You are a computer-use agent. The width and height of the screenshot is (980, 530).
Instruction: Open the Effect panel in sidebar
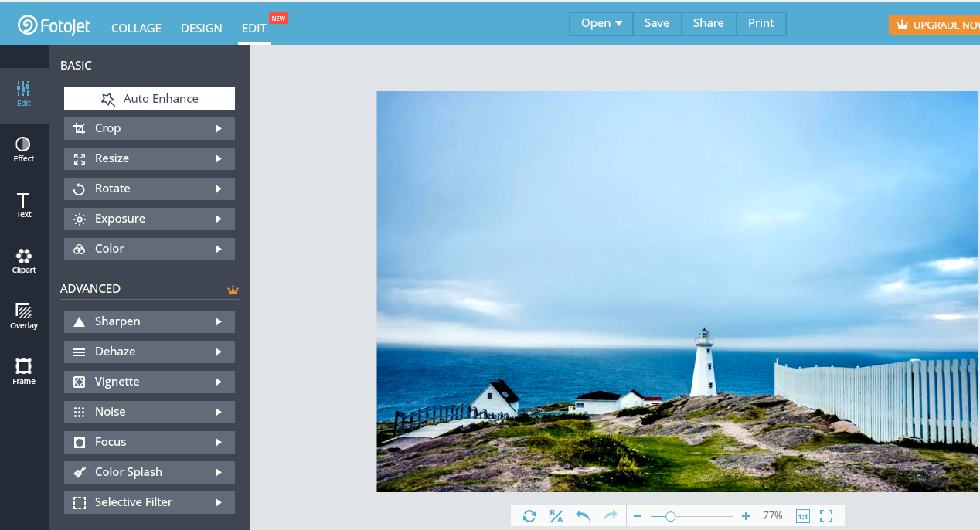[24, 150]
